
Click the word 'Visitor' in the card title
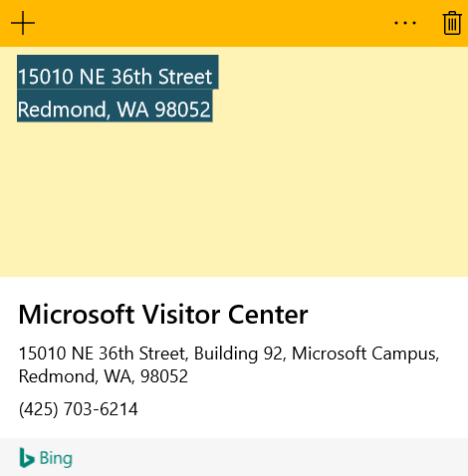pyautogui.click(x=181, y=315)
